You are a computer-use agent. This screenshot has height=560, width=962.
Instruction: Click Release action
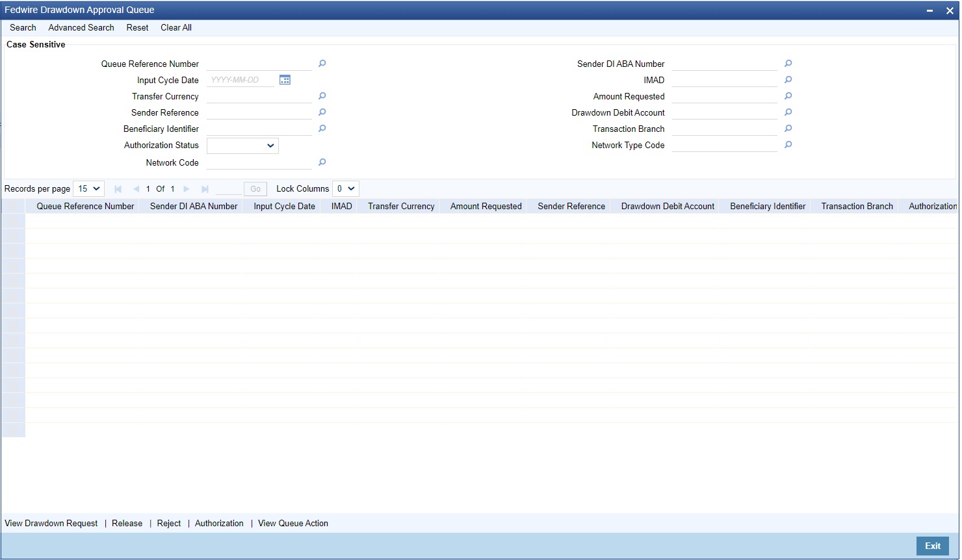tap(127, 523)
